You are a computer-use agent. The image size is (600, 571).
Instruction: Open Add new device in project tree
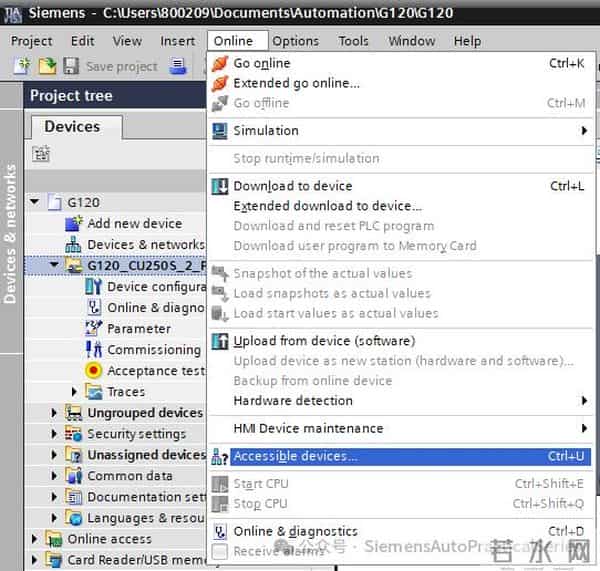(x=134, y=223)
